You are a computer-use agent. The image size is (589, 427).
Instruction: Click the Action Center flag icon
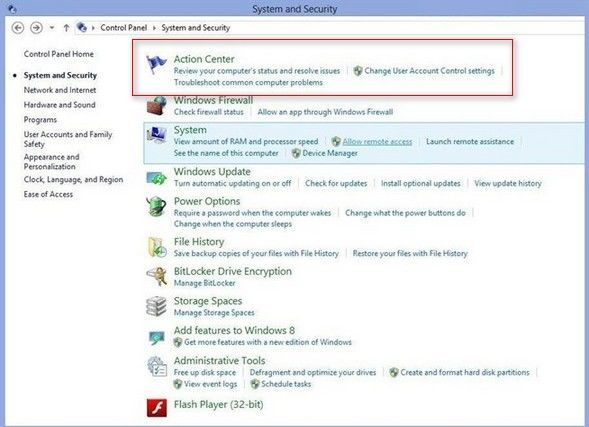click(x=156, y=65)
